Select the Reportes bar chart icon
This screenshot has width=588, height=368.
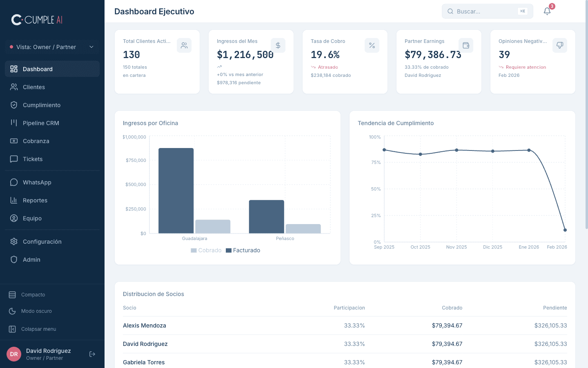(13, 200)
